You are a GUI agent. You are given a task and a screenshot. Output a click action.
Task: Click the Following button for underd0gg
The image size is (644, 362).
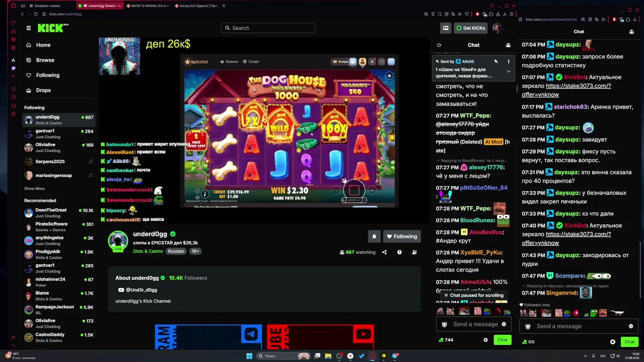point(401,236)
